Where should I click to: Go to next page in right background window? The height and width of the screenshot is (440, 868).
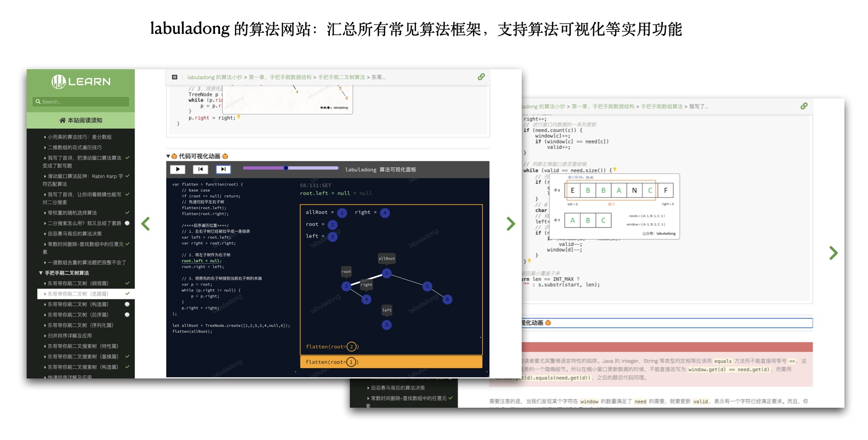tap(834, 253)
